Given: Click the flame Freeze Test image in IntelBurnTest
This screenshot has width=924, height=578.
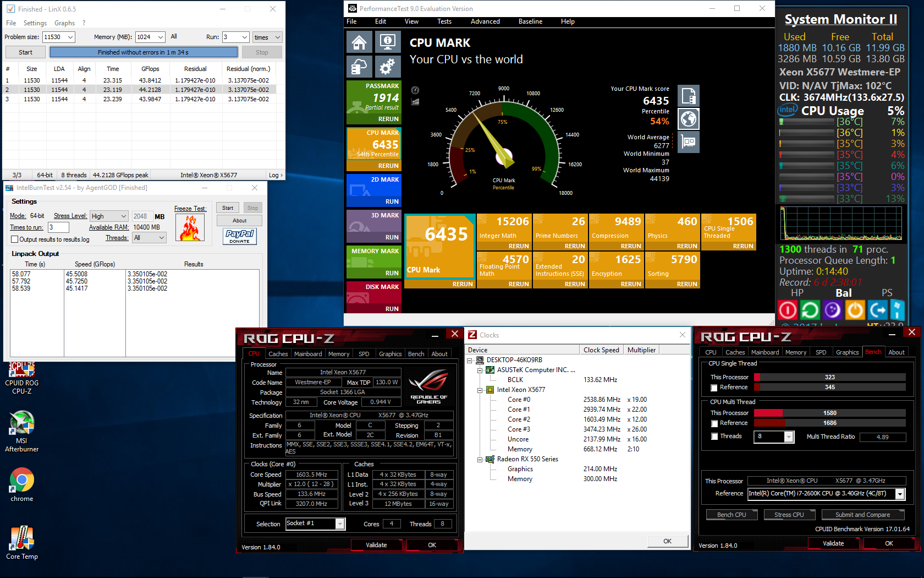Looking at the screenshot, I should [x=190, y=227].
